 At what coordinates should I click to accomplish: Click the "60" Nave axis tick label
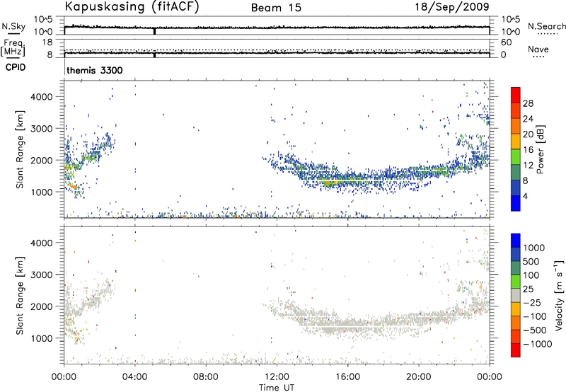click(506, 42)
